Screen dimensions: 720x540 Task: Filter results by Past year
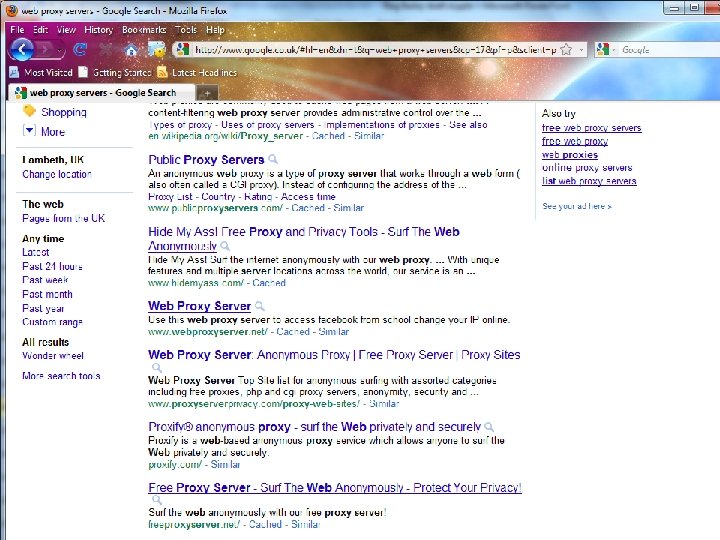43,309
